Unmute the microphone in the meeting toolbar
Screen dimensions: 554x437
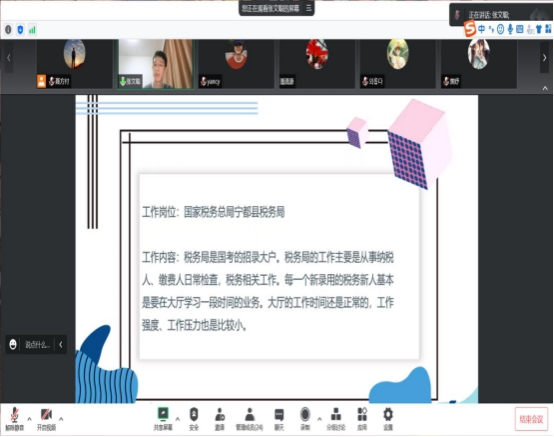[14, 419]
